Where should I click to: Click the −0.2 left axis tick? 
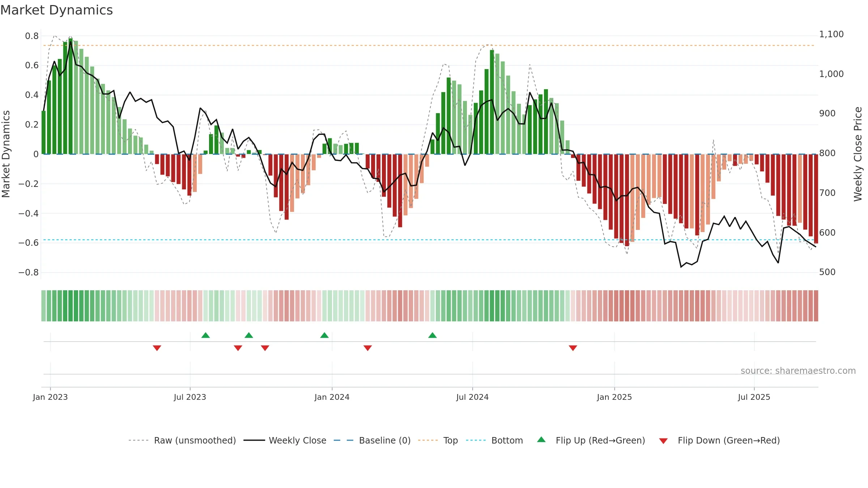click(29, 184)
